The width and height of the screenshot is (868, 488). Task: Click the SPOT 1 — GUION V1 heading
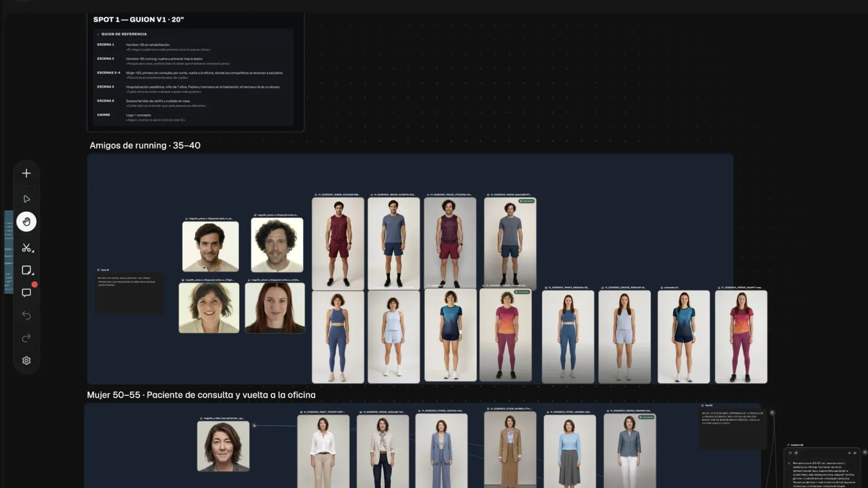pos(138,19)
